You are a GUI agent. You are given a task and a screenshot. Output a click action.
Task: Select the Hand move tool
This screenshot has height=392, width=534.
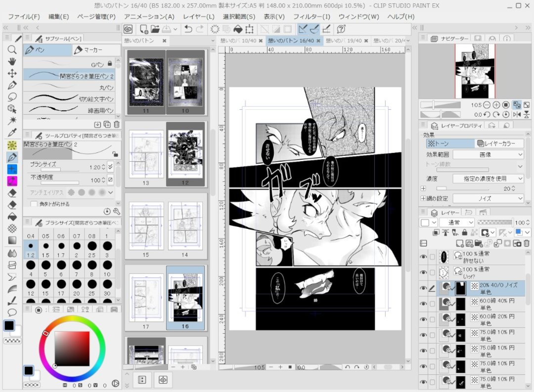pos(12,62)
